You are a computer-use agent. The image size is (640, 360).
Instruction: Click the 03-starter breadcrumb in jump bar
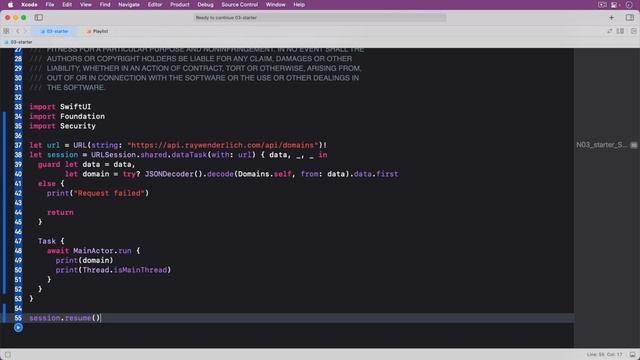(x=18, y=42)
